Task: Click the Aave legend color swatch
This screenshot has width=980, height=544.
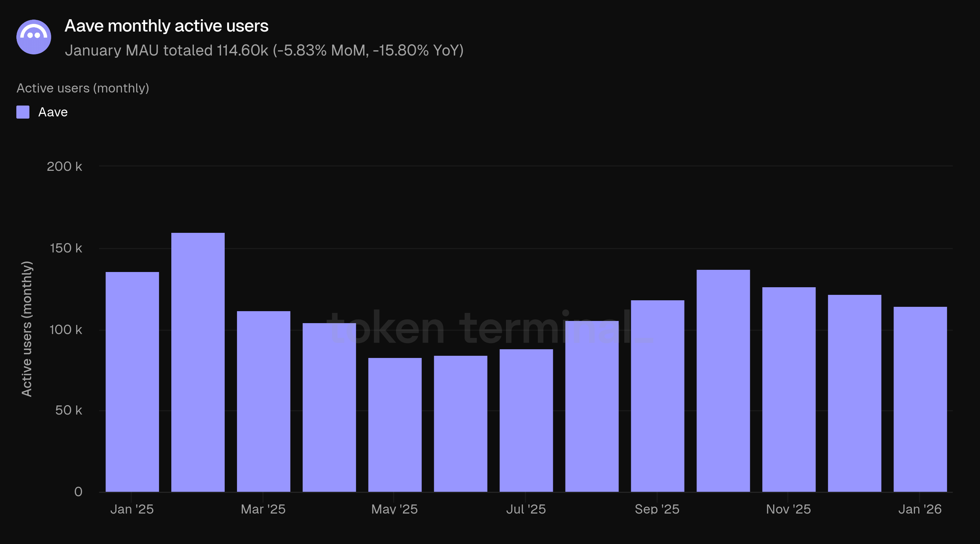Action: pos(23,112)
